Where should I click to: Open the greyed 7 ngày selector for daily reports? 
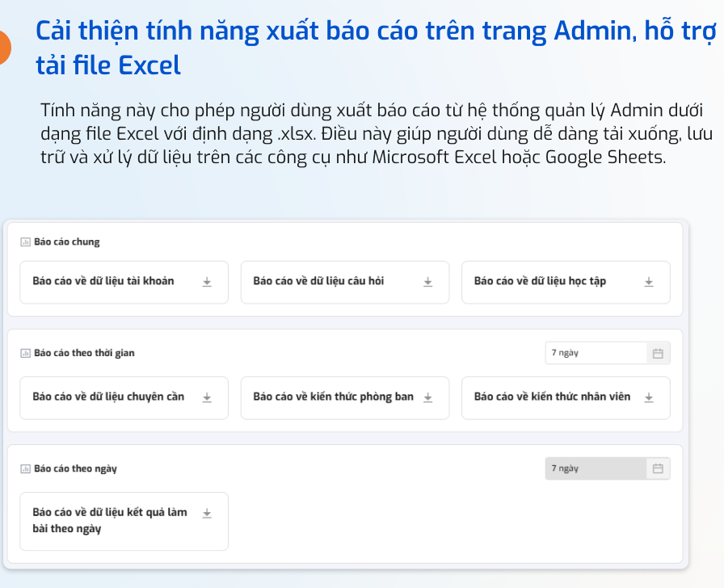tap(608, 468)
